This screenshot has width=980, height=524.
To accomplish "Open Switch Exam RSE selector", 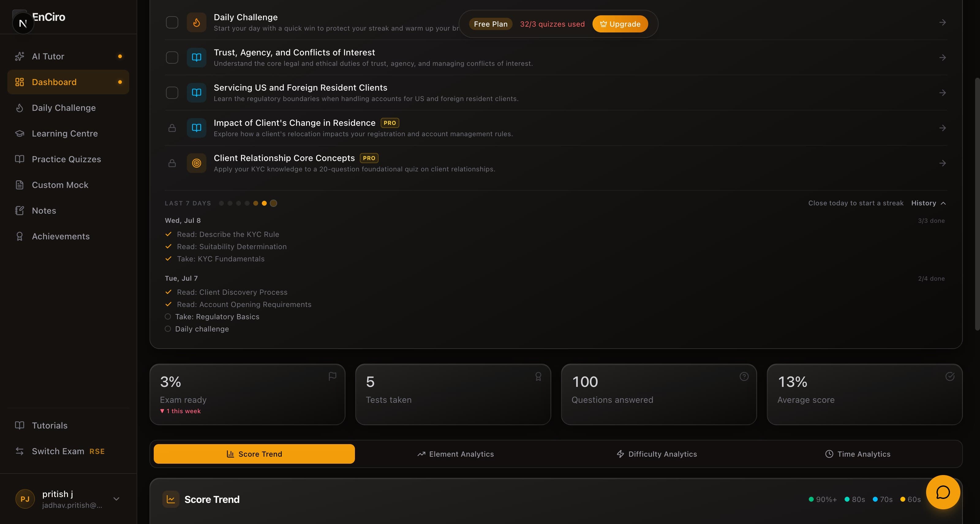I will (x=68, y=451).
